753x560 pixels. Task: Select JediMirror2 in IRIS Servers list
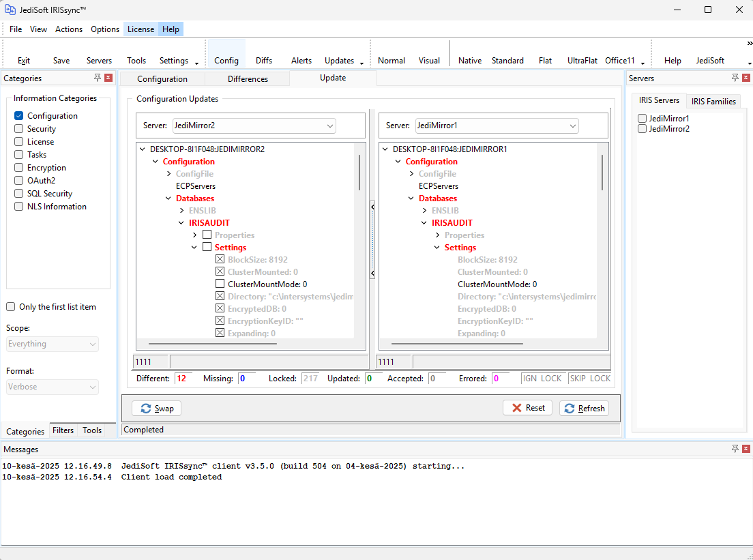642,129
